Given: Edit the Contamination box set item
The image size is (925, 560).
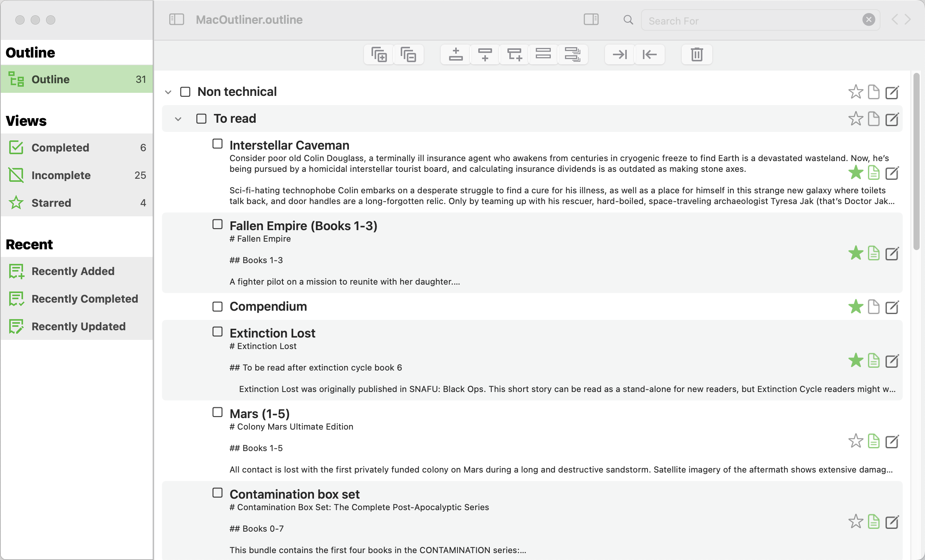Looking at the screenshot, I should click(x=892, y=522).
